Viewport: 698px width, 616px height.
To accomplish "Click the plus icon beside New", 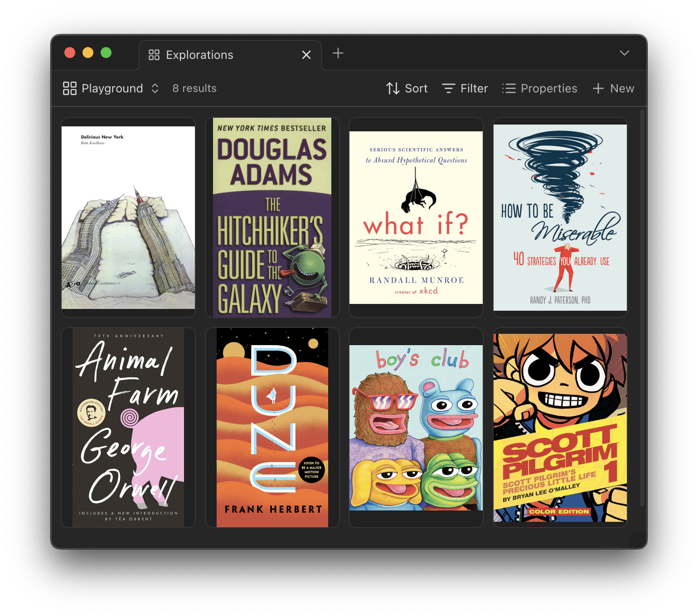I will pyautogui.click(x=598, y=88).
